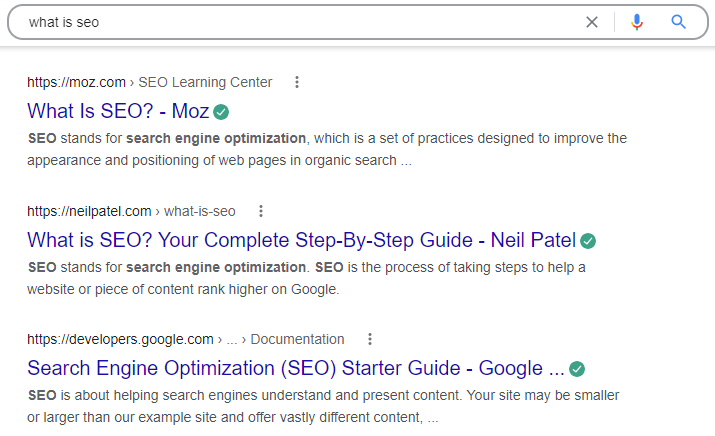The width and height of the screenshot is (715, 436).
Task: Start voice search with the microphone icon
Action: click(x=637, y=21)
